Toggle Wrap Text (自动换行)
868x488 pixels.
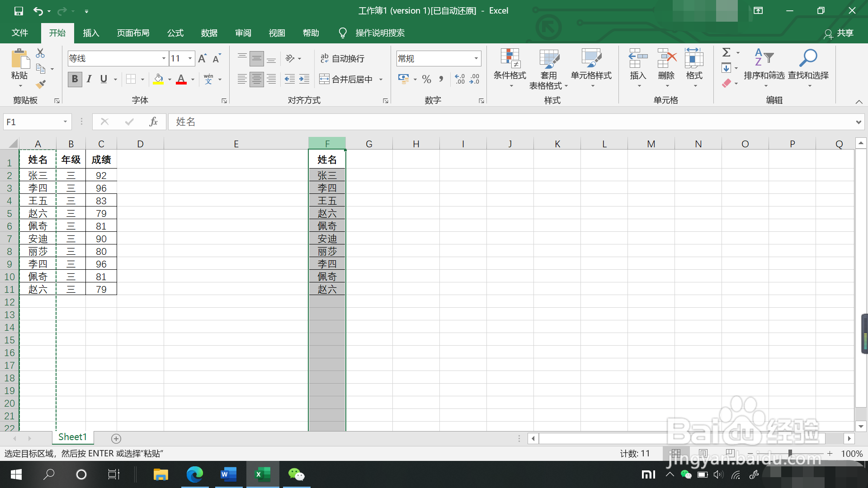click(342, 58)
